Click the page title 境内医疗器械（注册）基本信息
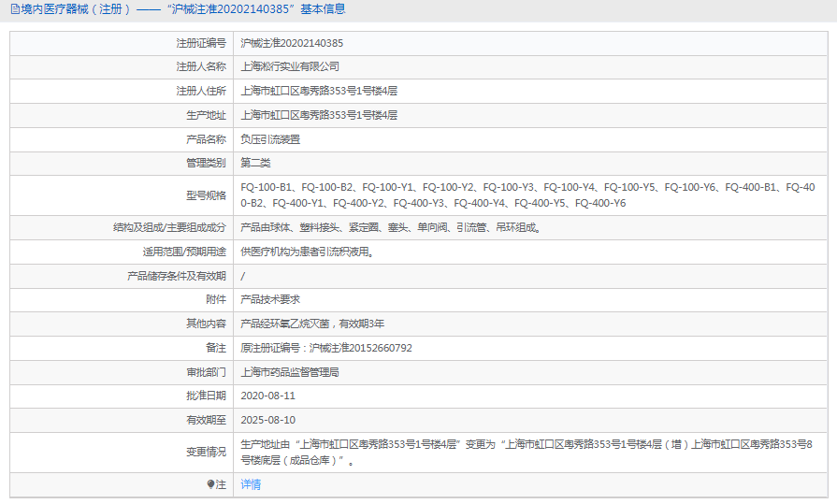The height and width of the screenshot is (504, 837). [183, 9]
